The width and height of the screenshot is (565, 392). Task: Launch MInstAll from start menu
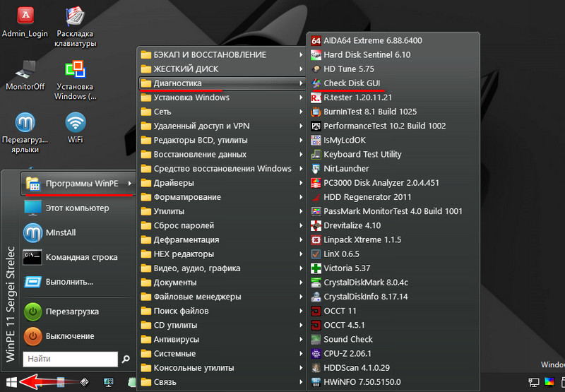point(78,233)
